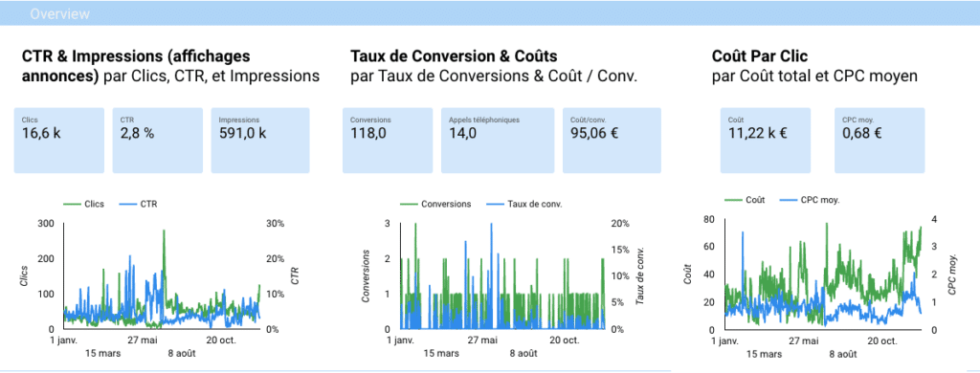Click the Coût and CPC moy. line chart
Screen dimensions: 980x373
823,274
